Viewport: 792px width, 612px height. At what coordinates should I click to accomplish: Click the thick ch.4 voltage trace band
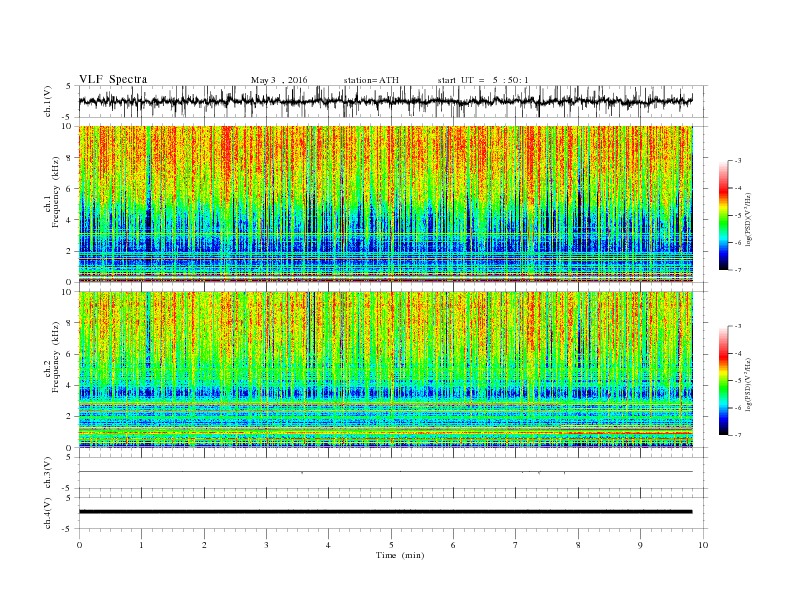tap(385, 512)
